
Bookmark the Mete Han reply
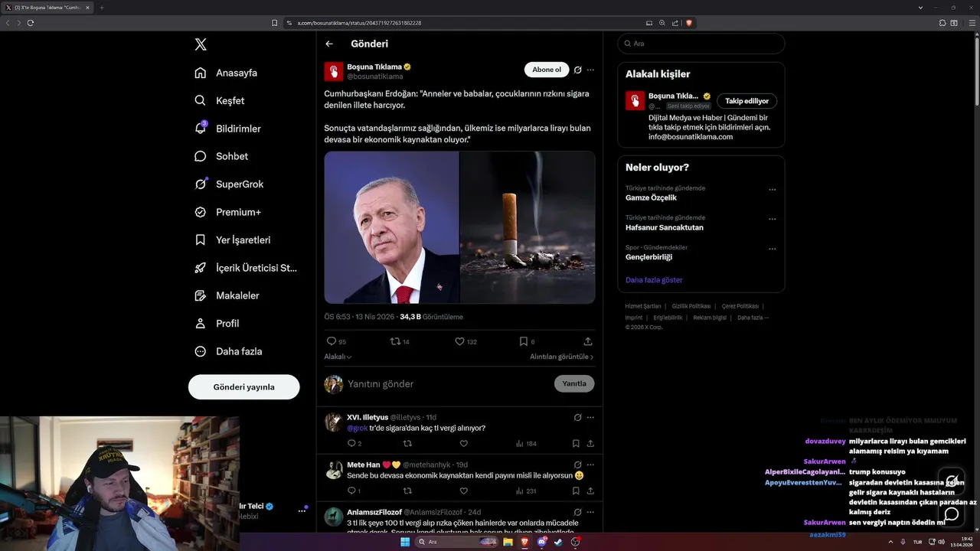click(x=576, y=491)
